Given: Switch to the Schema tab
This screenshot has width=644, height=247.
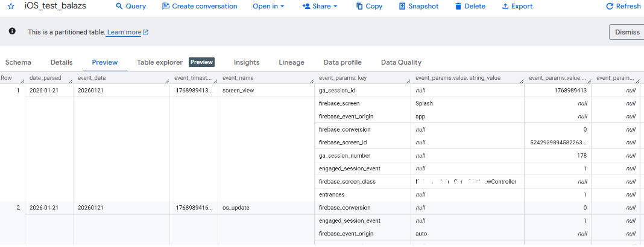Looking at the screenshot, I should point(18,62).
